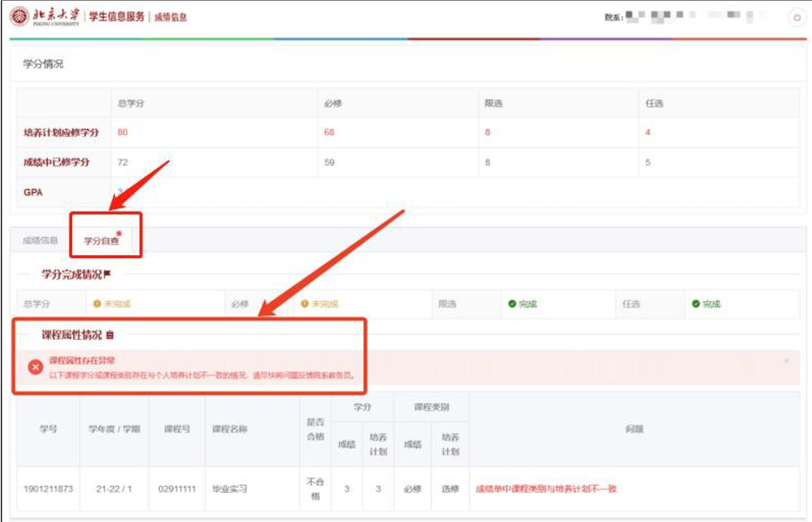Click the red error icon in the alert
Viewport: 812px width, 522px height.
[x=35, y=367]
